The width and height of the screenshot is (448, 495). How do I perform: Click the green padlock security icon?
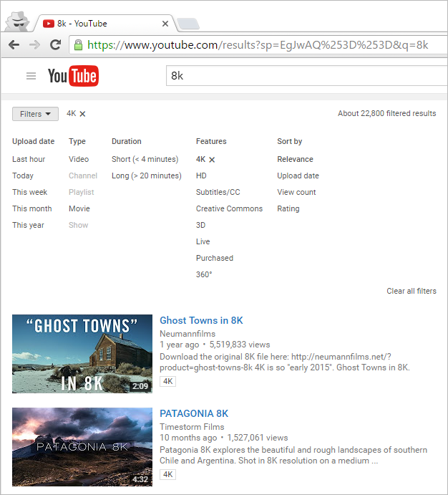(x=78, y=45)
